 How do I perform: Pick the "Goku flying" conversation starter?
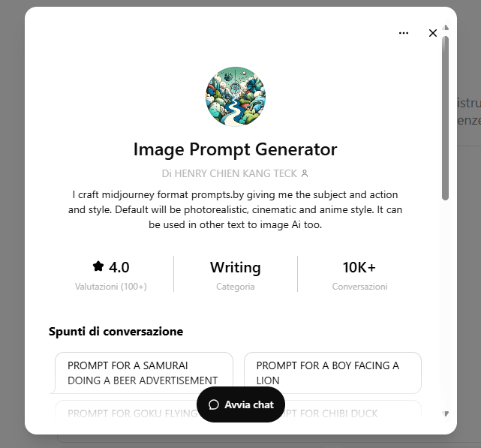coord(124,413)
